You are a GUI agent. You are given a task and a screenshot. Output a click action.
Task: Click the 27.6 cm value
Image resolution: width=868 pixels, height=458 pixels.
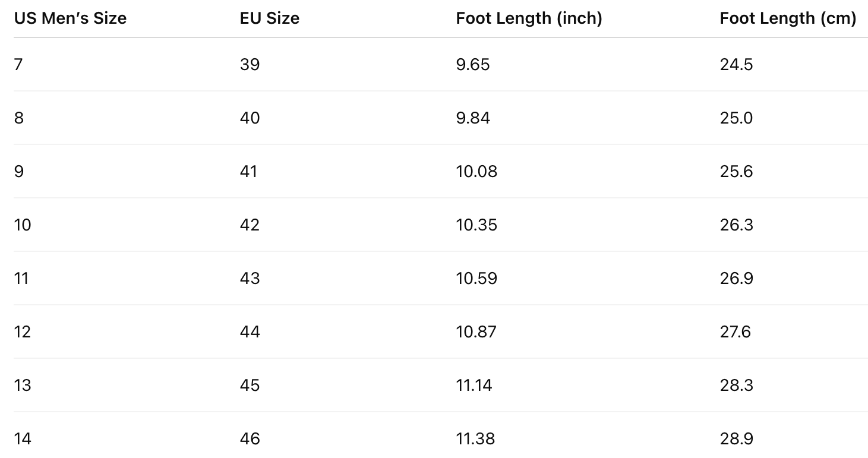pos(736,331)
